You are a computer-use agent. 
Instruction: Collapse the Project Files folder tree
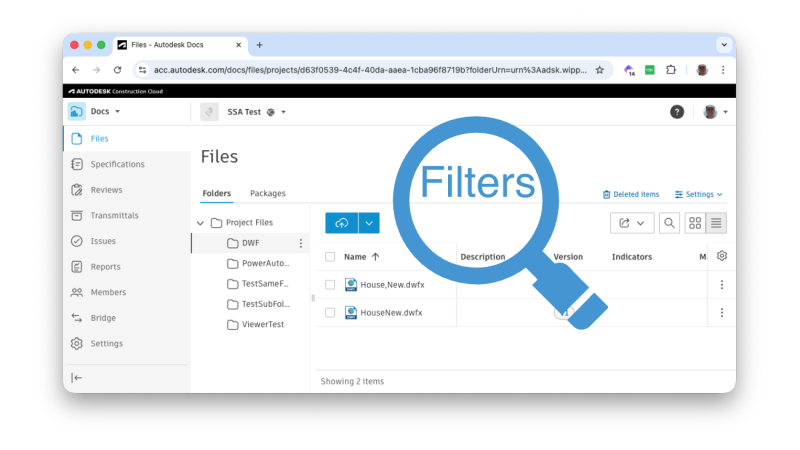pos(201,223)
